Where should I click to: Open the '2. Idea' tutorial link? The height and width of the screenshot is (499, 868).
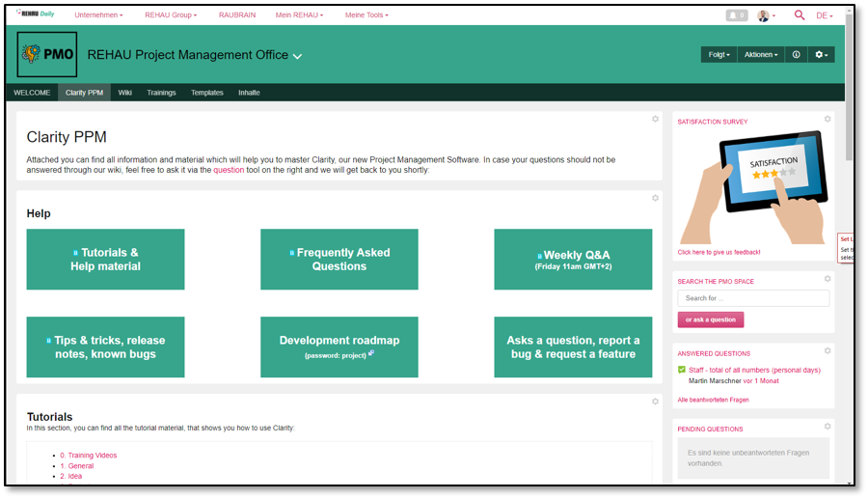(x=70, y=476)
